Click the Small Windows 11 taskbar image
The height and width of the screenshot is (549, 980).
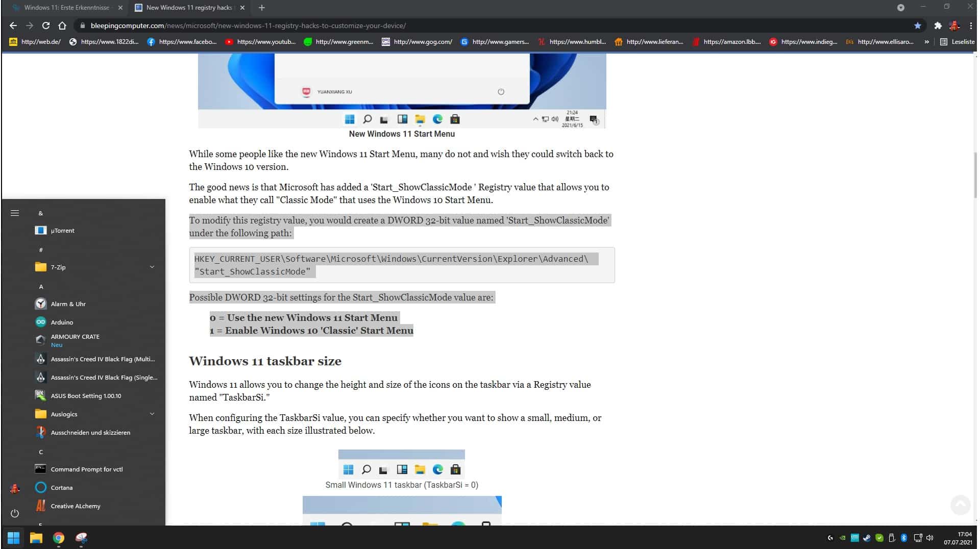(x=402, y=464)
